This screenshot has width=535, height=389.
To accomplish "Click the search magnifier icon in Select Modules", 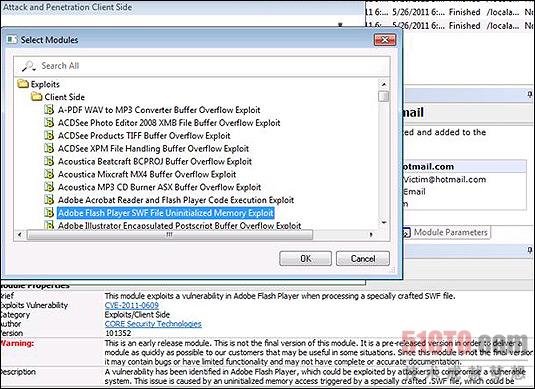I will [x=29, y=66].
